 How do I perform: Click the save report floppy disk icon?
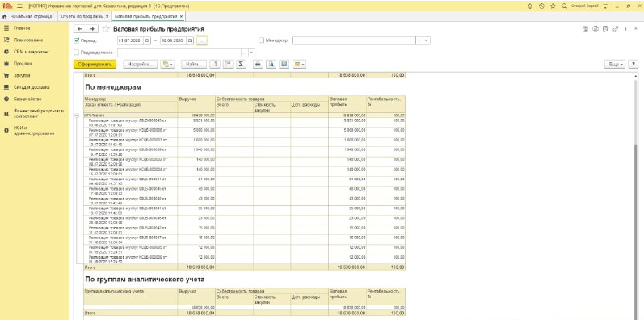pos(284,64)
